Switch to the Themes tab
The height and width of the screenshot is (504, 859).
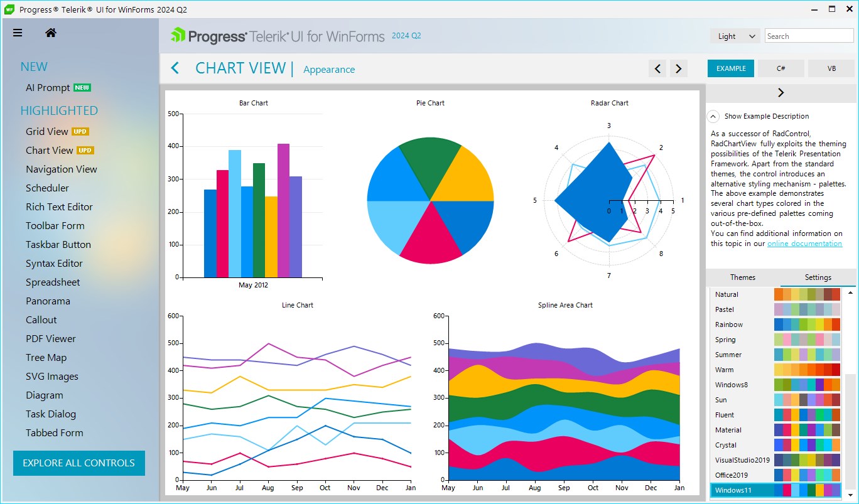coord(743,277)
